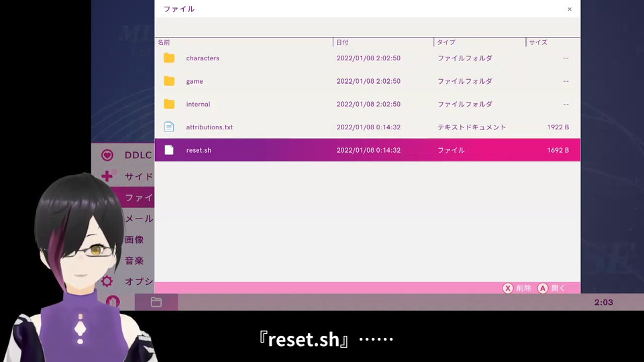644x362 pixels.
Task: Sort by the 名前 column header
Action: (164, 42)
